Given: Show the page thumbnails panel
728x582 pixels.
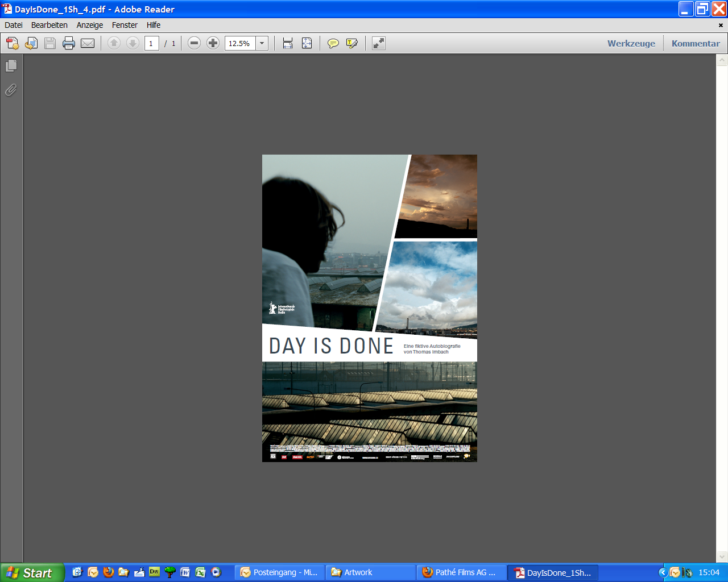Looking at the screenshot, I should click(11, 66).
